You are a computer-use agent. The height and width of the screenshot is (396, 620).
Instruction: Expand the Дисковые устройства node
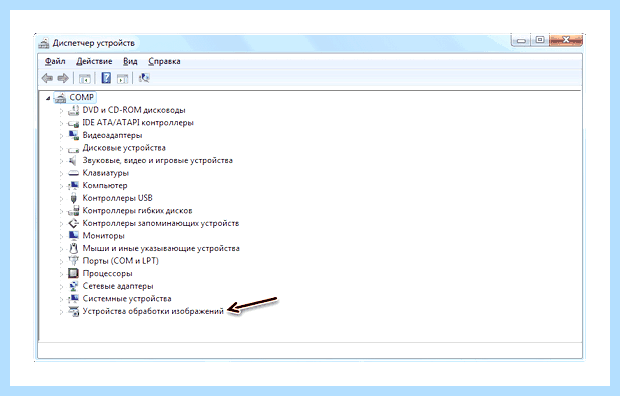[x=61, y=149]
